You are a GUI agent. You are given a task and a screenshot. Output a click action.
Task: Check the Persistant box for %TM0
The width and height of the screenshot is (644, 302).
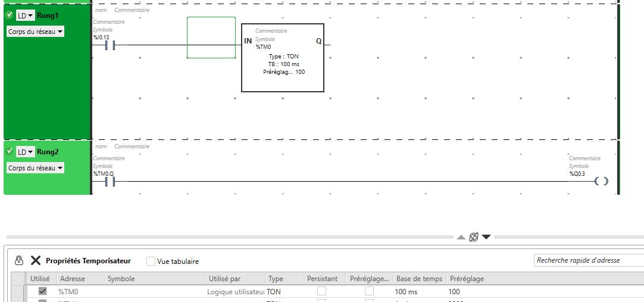321,291
